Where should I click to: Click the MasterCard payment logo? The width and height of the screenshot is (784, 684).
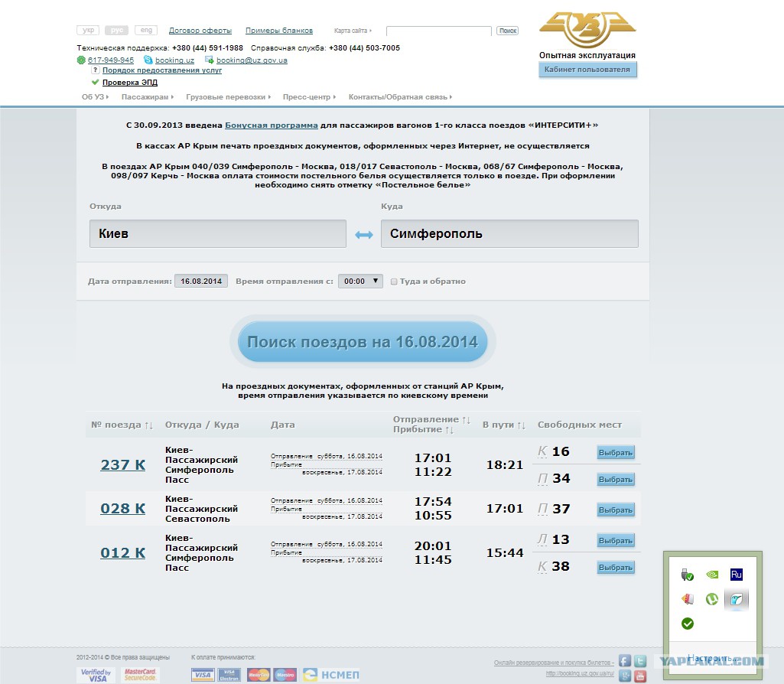[x=259, y=675]
